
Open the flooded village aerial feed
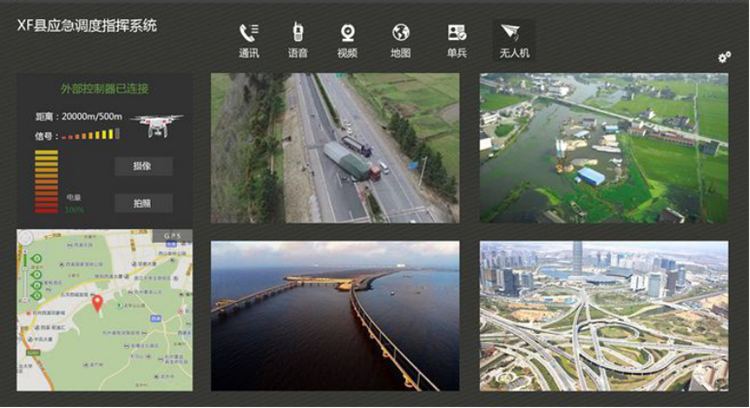604,148
